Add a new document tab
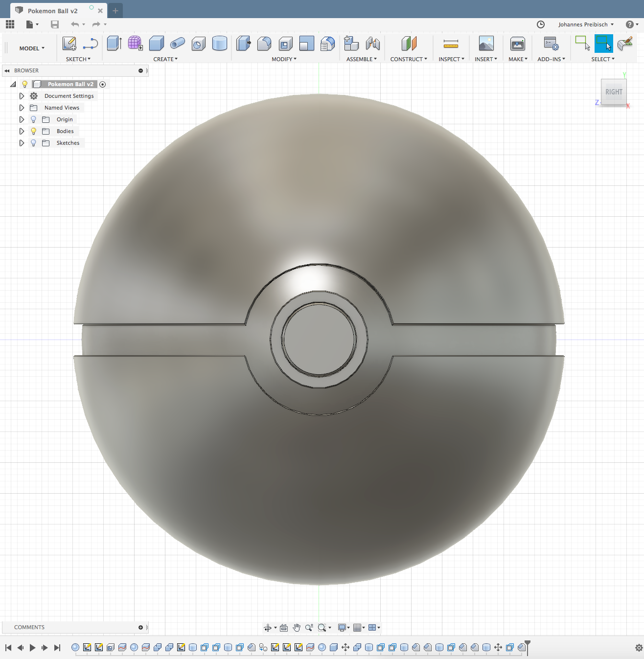This screenshot has width=644, height=659. click(x=115, y=11)
